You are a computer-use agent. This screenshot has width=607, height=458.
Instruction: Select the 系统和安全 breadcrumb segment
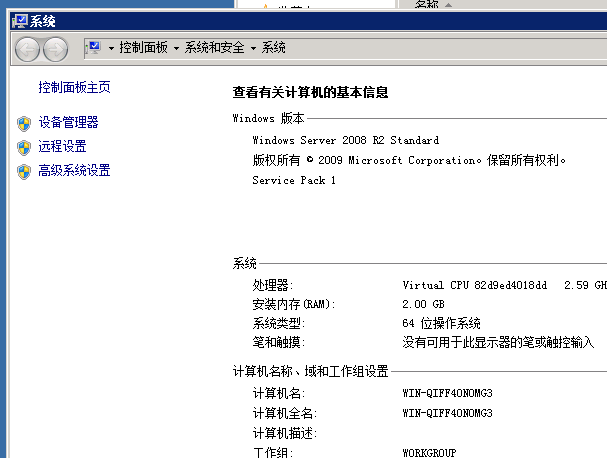(214, 48)
